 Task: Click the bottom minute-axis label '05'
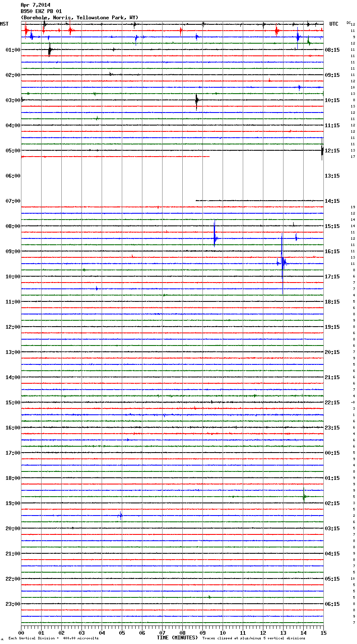122,633
